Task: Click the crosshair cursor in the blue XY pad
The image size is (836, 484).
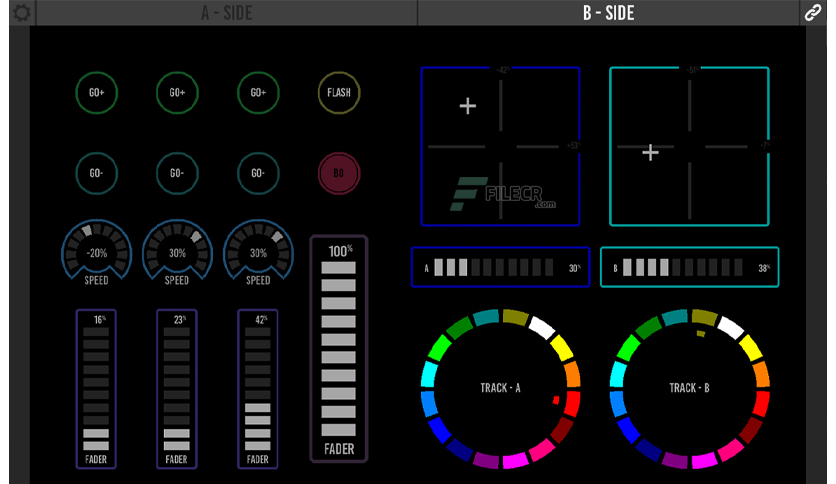Action: tap(468, 106)
